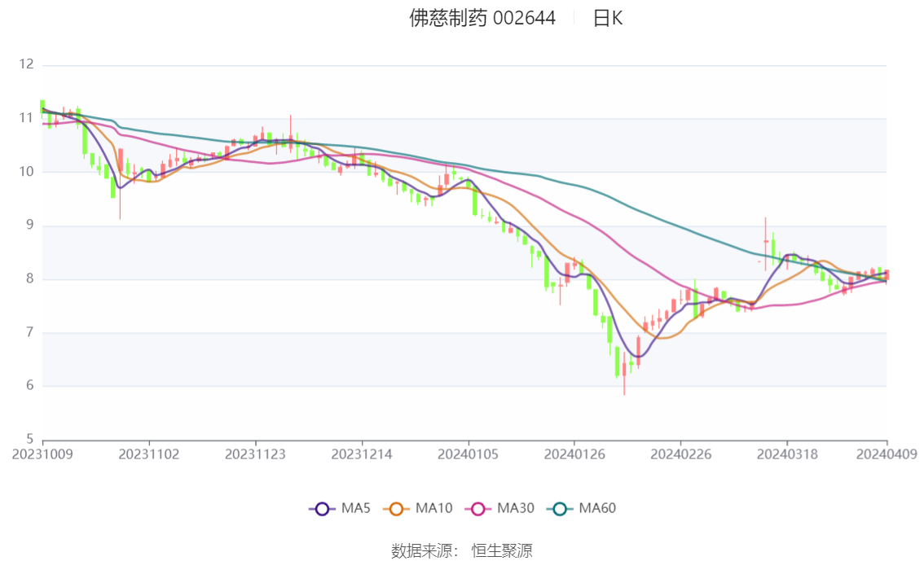Click the MA5 purple circle legend marker

tap(322, 509)
